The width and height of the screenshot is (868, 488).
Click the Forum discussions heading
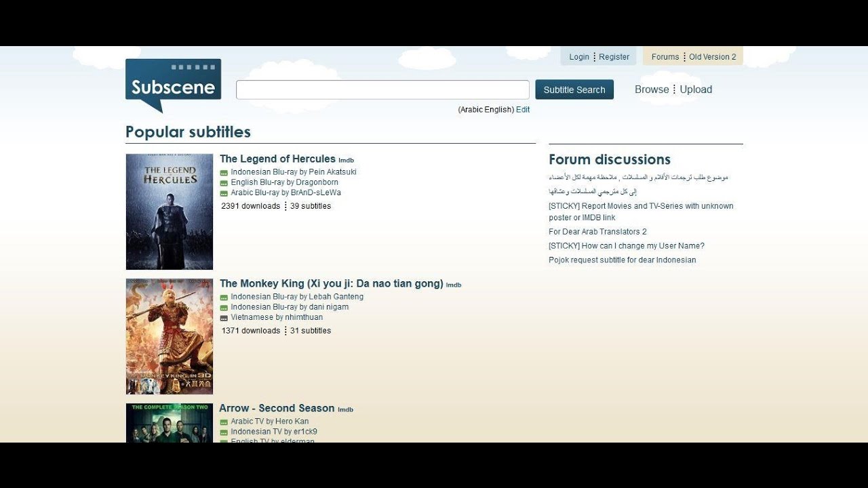tap(610, 160)
